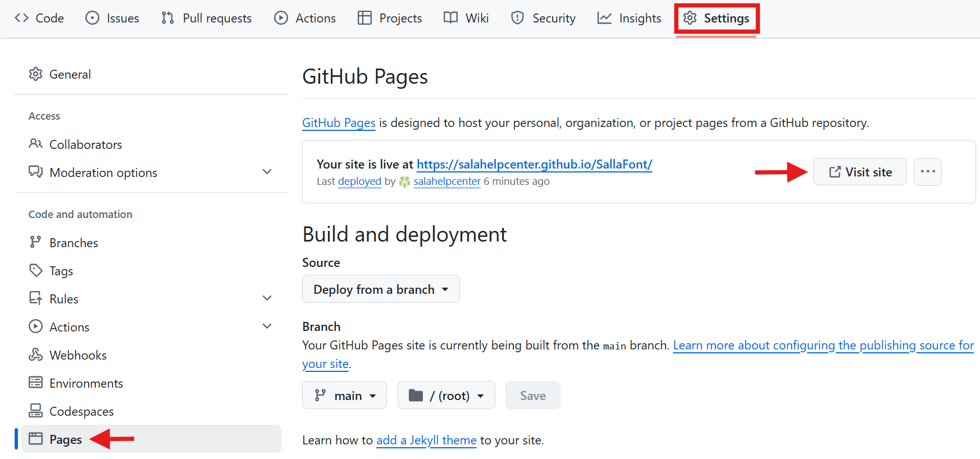Open the salahelpcenter user link

click(447, 181)
